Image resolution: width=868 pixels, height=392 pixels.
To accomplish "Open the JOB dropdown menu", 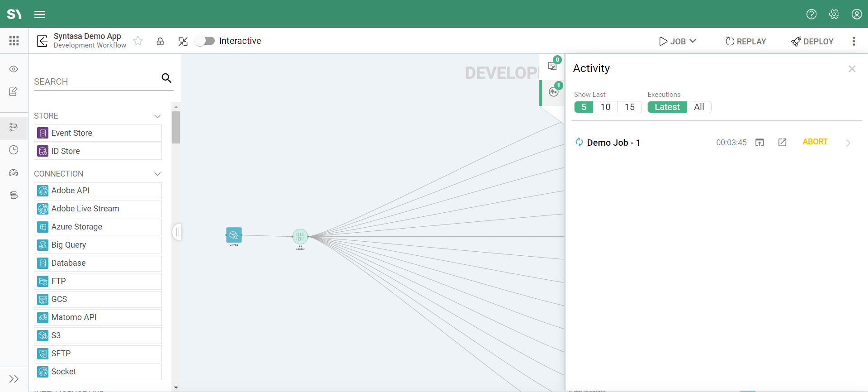I will 677,42.
